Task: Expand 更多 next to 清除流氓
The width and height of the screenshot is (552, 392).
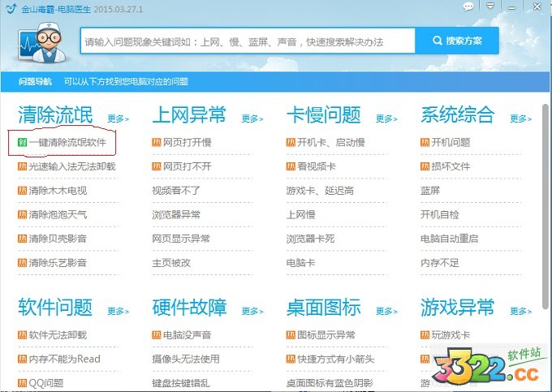Action: (x=118, y=118)
